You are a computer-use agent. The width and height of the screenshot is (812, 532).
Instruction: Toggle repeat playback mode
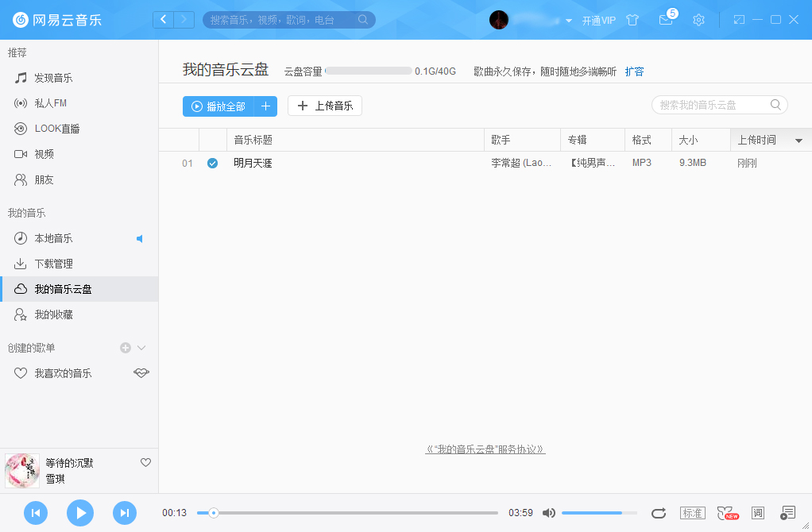pos(659,513)
